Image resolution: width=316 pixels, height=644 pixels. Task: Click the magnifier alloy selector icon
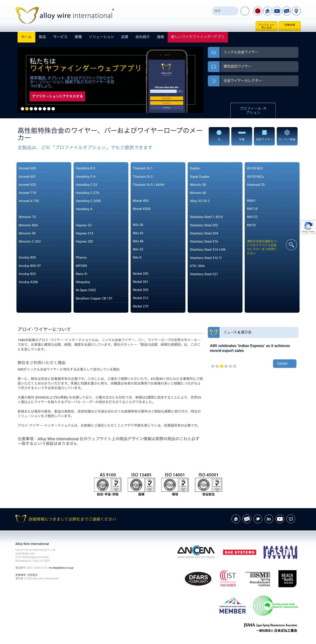[291, 245]
